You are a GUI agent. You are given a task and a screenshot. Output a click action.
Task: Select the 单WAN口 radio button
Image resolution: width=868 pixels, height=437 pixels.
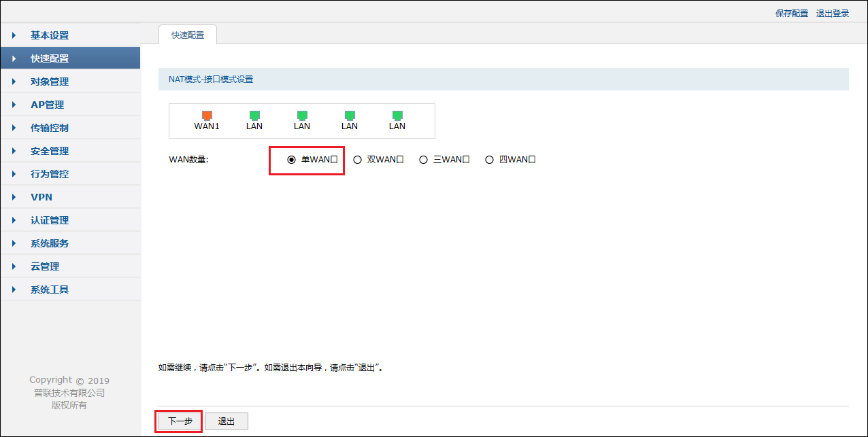point(291,160)
